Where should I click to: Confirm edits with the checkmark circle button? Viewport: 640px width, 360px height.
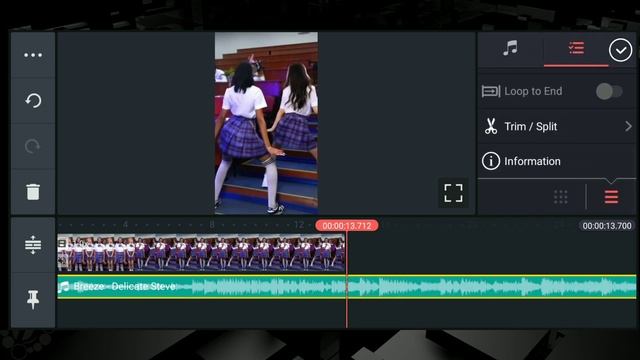[620, 50]
